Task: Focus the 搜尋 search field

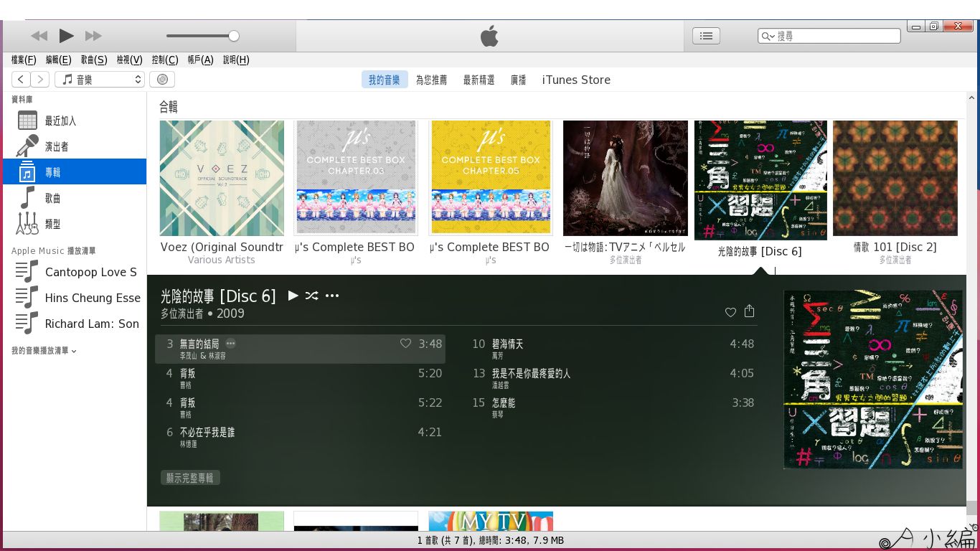Action: (x=829, y=36)
